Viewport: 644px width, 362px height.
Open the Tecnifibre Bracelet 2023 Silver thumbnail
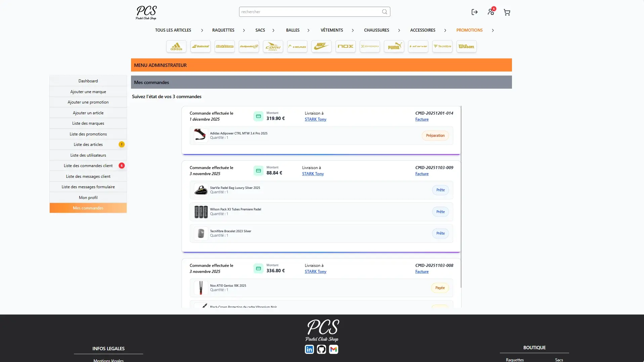[201, 233]
